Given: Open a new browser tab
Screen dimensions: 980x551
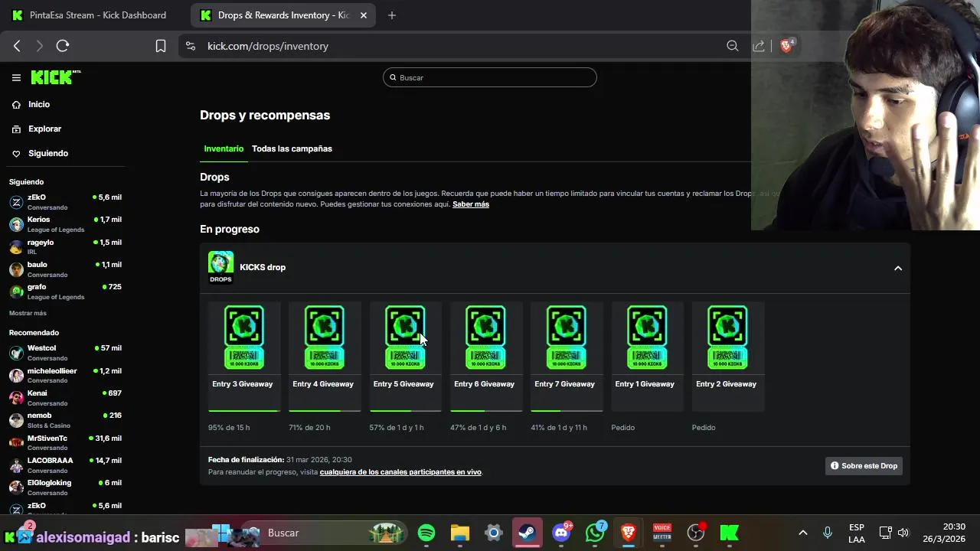Looking at the screenshot, I should 392,15.
